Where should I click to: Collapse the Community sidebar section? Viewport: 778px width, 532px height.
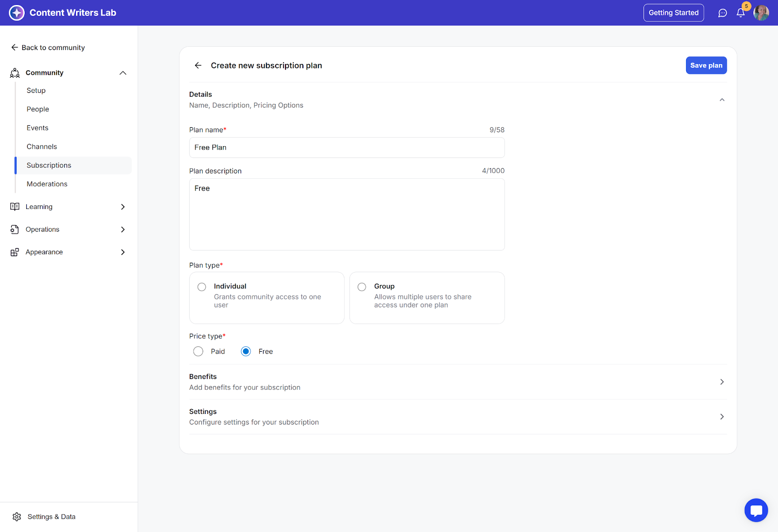(x=123, y=73)
